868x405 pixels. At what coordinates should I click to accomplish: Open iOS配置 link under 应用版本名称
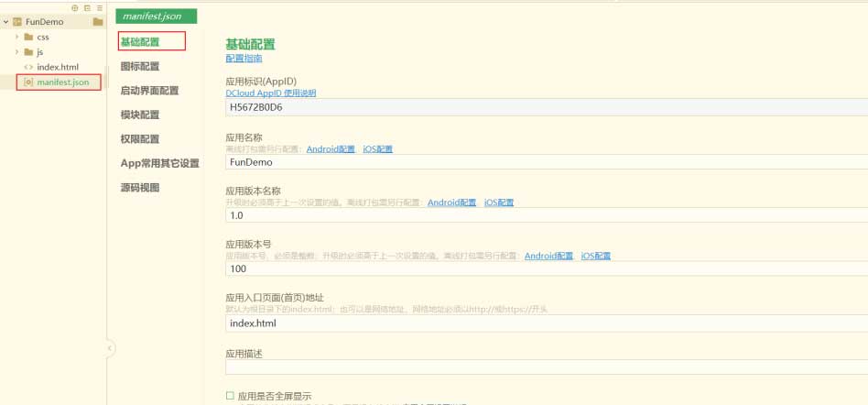click(499, 202)
